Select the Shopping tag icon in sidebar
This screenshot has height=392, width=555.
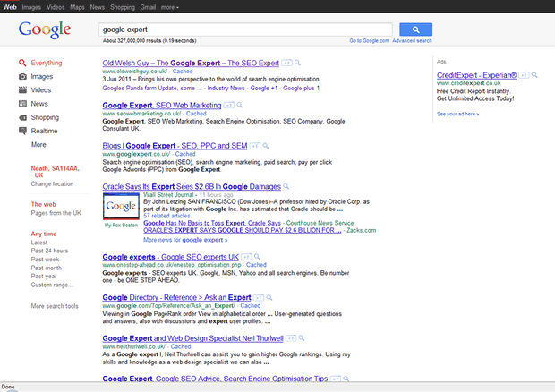pyautogui.click(x=22, y=117)
